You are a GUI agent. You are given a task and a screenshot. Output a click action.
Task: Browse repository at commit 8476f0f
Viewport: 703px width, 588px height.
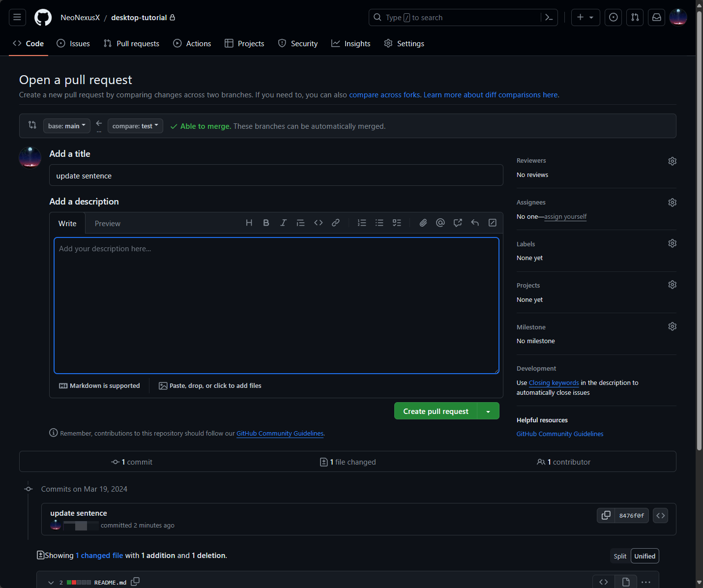pyautogui.click(x=660, y=515)
